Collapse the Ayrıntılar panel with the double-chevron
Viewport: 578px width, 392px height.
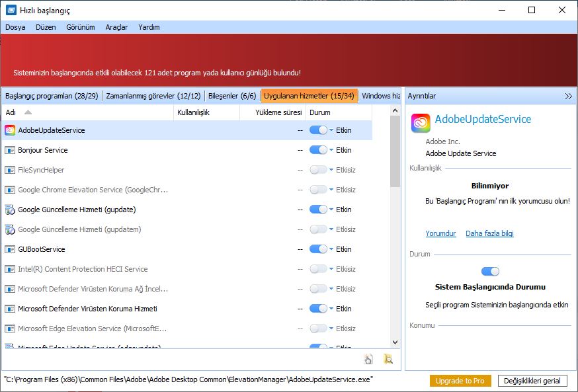coord(569,96)
